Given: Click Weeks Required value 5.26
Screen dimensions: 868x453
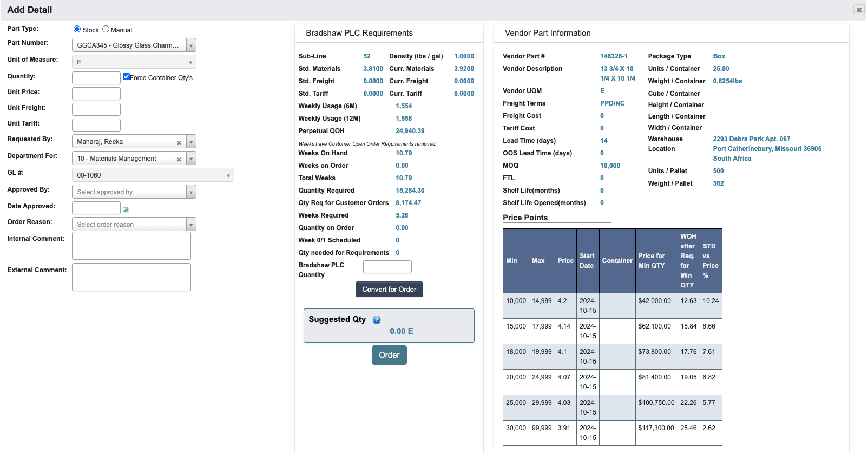Looking at the screenshot, I should (x=402, y=215).
